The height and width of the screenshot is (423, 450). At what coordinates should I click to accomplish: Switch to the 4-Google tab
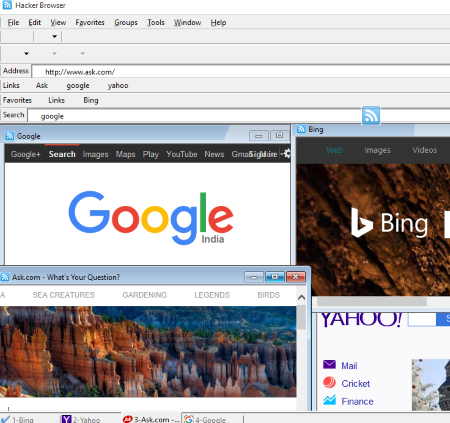tap(206, 419)
